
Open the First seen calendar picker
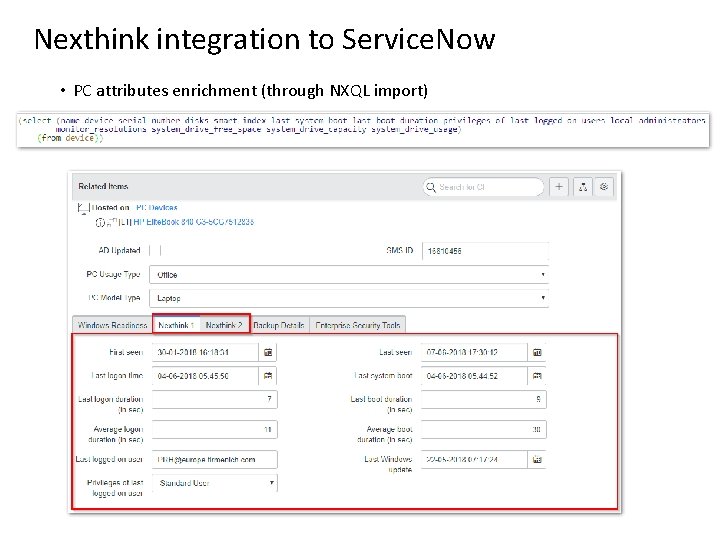pyautogui.click(x=268, y=353)
